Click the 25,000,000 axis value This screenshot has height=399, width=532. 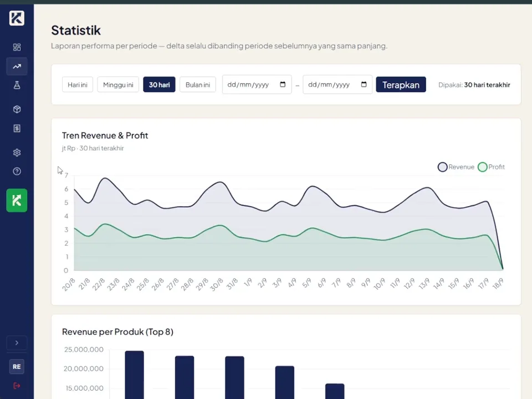click(x=84, y=350)
